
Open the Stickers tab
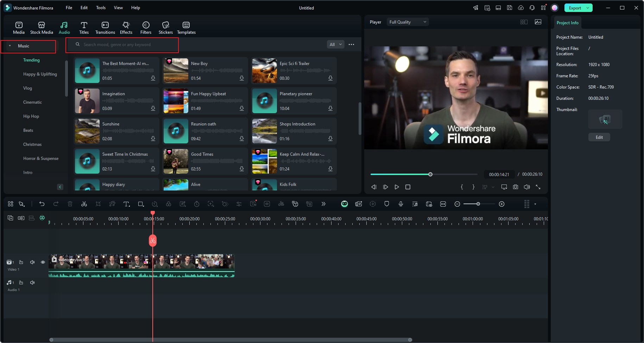point(165,28)
